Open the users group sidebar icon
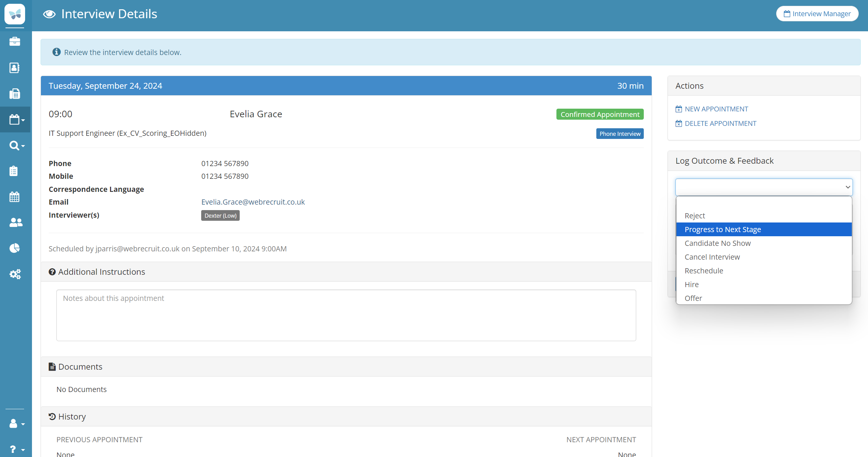 [15, 222]
